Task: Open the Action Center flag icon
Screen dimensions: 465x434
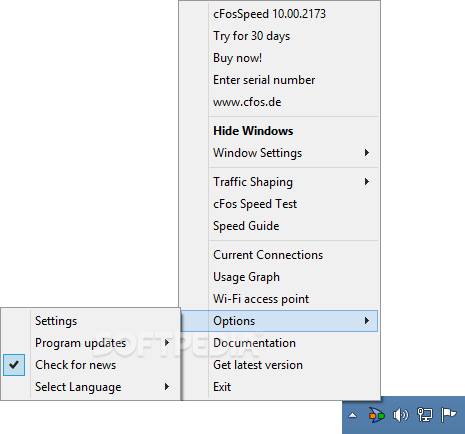Action: click(448, 415)
